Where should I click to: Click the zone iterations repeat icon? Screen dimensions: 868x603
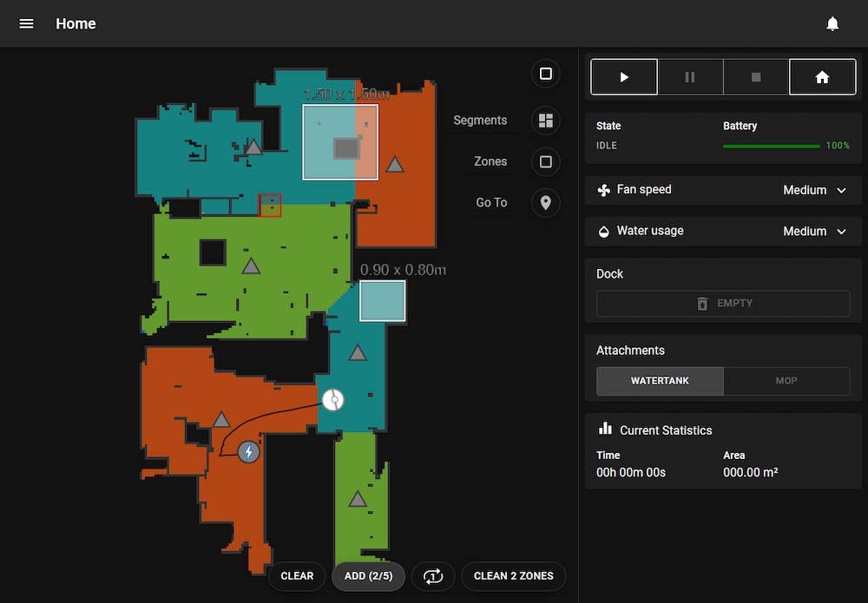(x=433, y=576)
